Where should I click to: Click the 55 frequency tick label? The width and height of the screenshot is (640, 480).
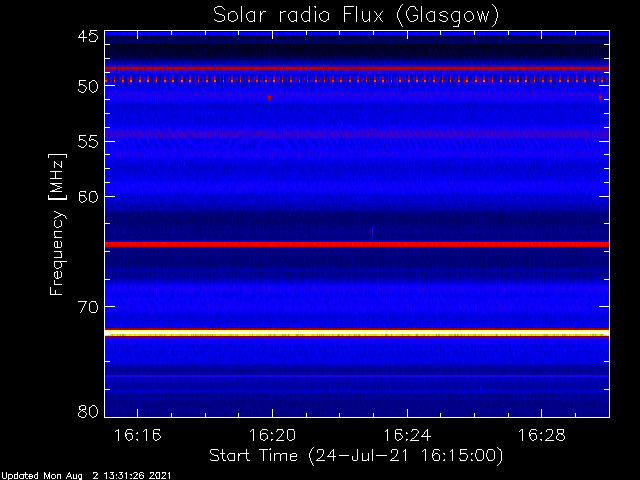(x=88, y=142)
